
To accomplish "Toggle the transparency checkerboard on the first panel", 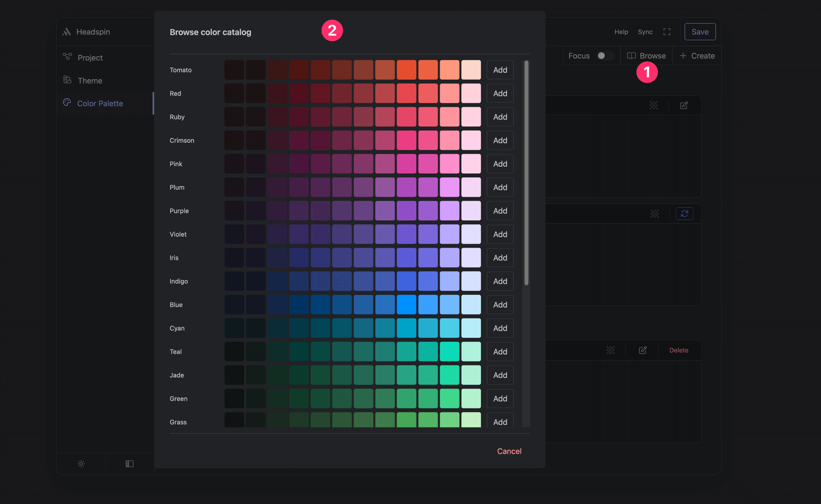I will click(654, 105).
